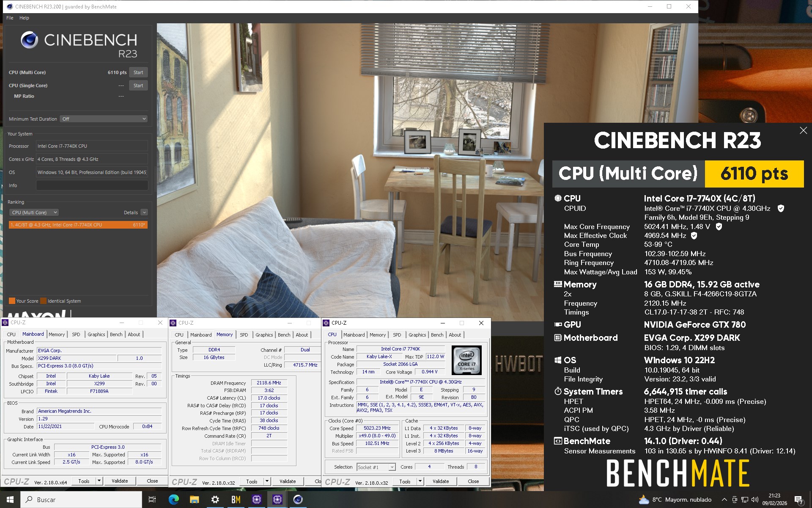
Task: Click the Task View taskbar icon
Action: [152, 500]
